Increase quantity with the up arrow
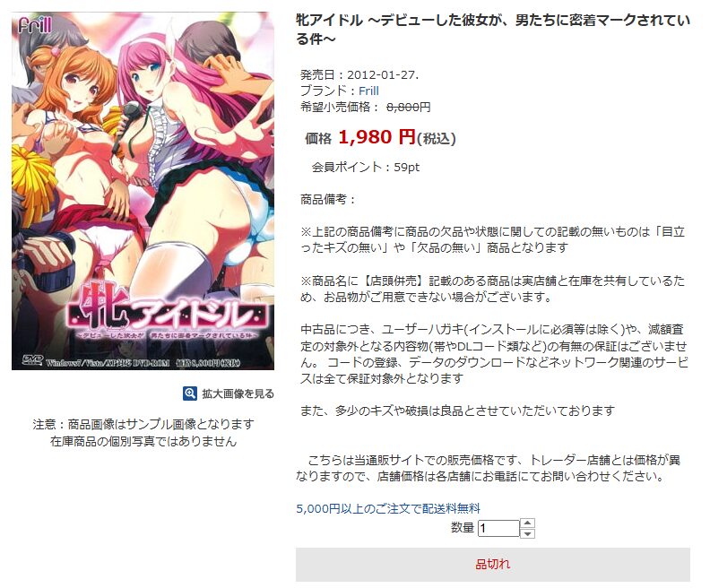 click(x=527, y=523)
